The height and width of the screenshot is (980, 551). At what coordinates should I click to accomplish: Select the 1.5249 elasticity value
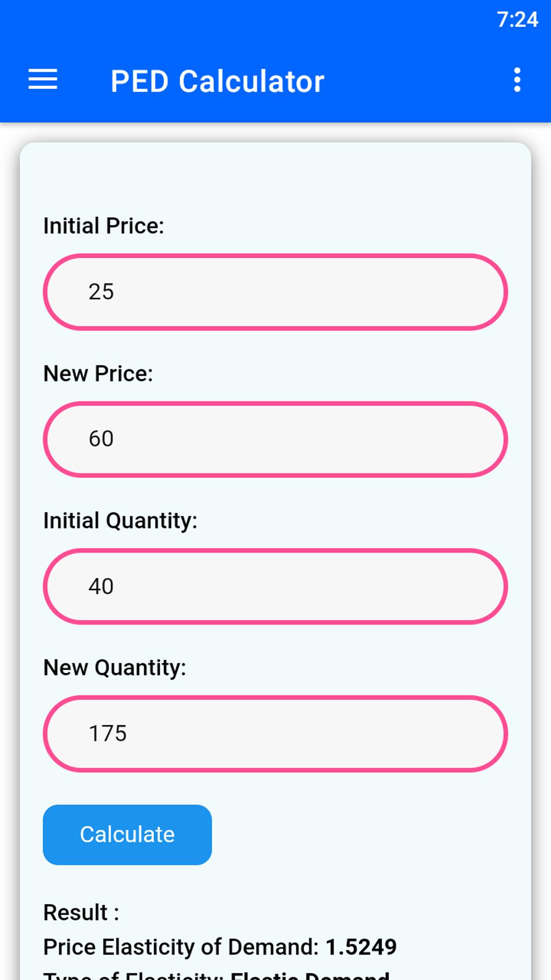(x=361, y=947)
